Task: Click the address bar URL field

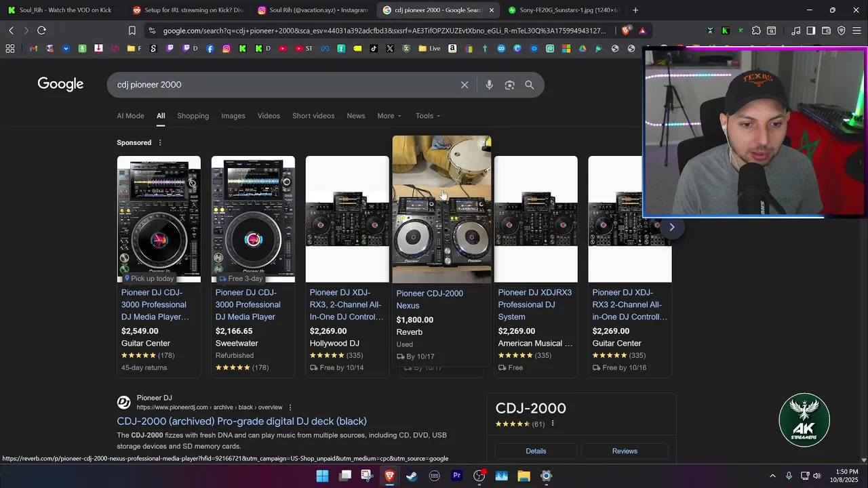Action: point(384,30)
